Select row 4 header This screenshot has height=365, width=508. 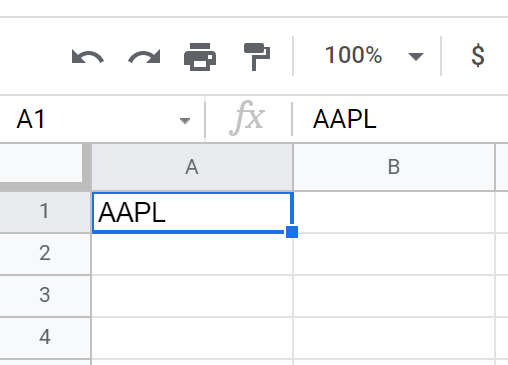tap(45, 337)
